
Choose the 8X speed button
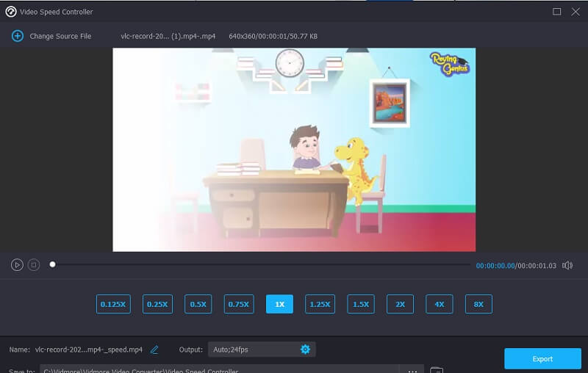tap(478, 304)
